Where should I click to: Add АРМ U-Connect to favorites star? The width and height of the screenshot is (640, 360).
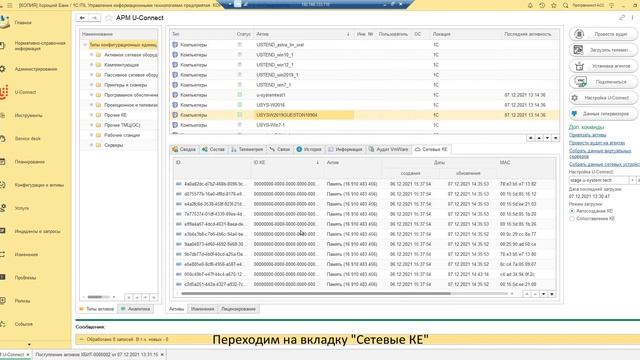coord(109,18)
